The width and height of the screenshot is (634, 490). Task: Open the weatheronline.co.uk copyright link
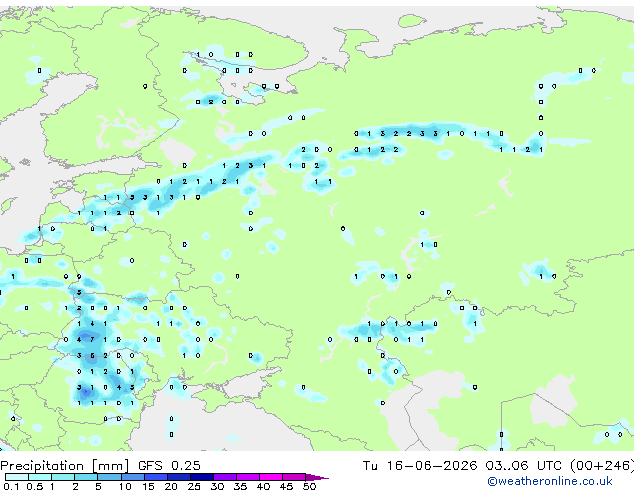point(550,481)
